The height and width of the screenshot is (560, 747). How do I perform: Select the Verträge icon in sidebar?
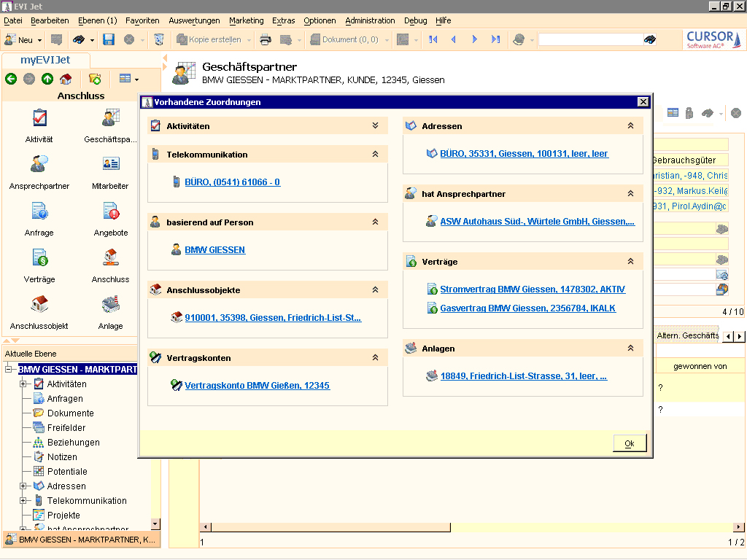39,258
